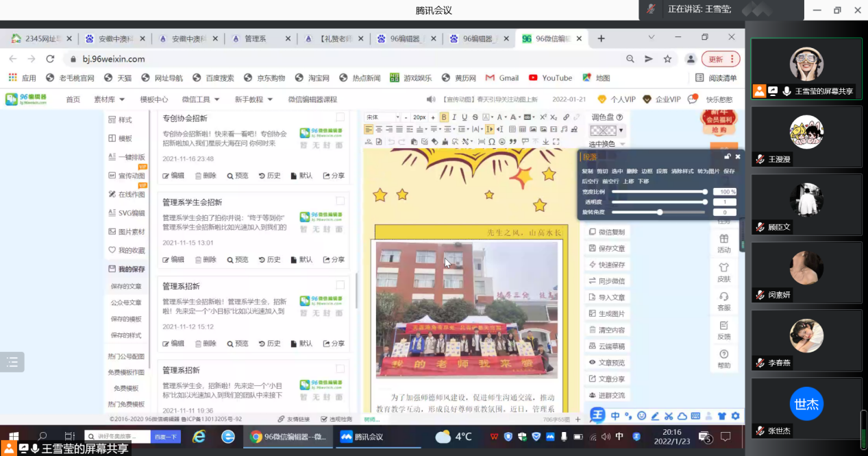Viewport: 868px width, 456px height.
Task: Insert special character with Omega icon
Action: point(492,142)
